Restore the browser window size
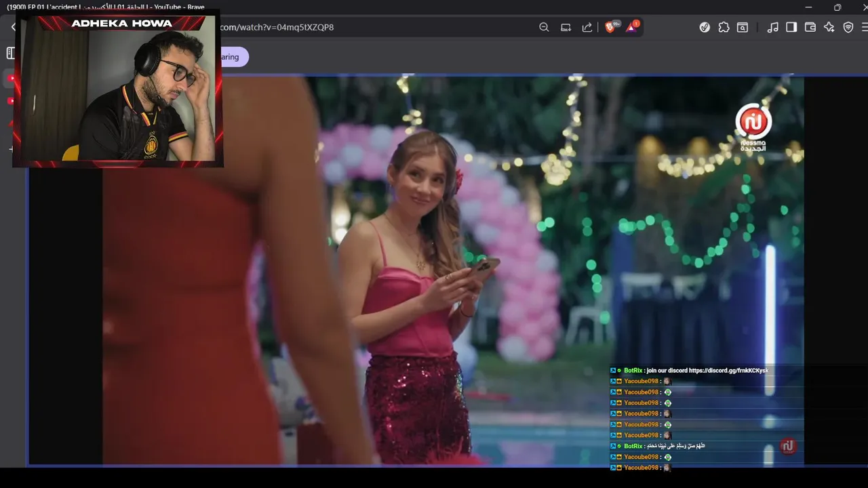This screenshot has width=868, height=488. click(x=837, y=7)
